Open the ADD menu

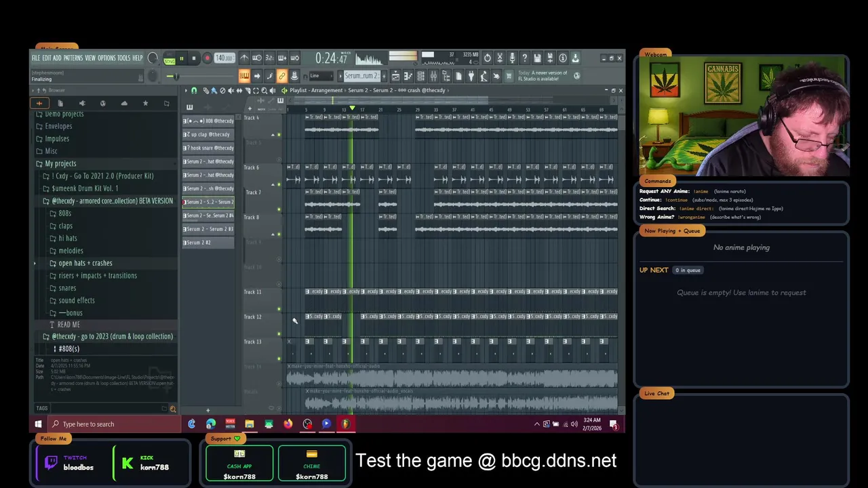pos(57,58)
